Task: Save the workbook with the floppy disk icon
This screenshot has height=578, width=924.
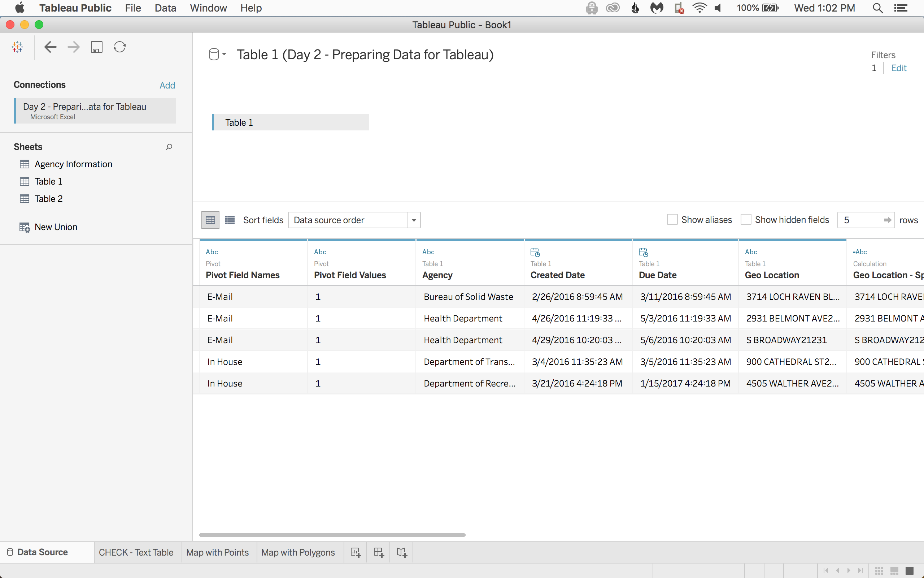Action: [x=97, y=47]
